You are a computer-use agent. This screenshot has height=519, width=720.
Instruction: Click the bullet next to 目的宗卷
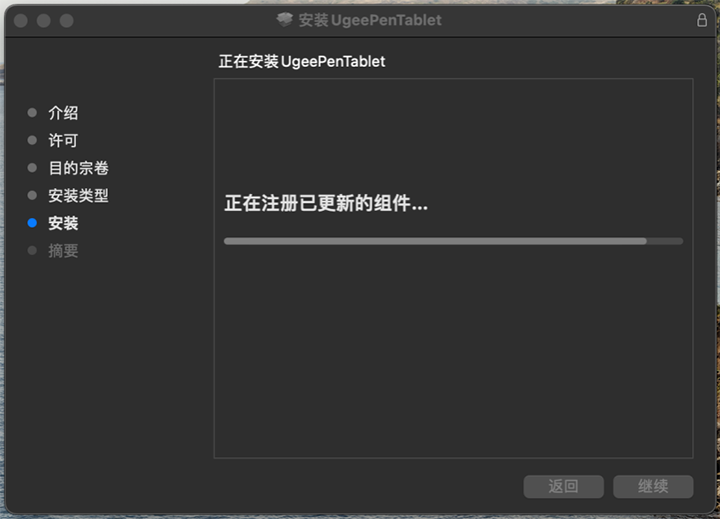tap(32, 168)
